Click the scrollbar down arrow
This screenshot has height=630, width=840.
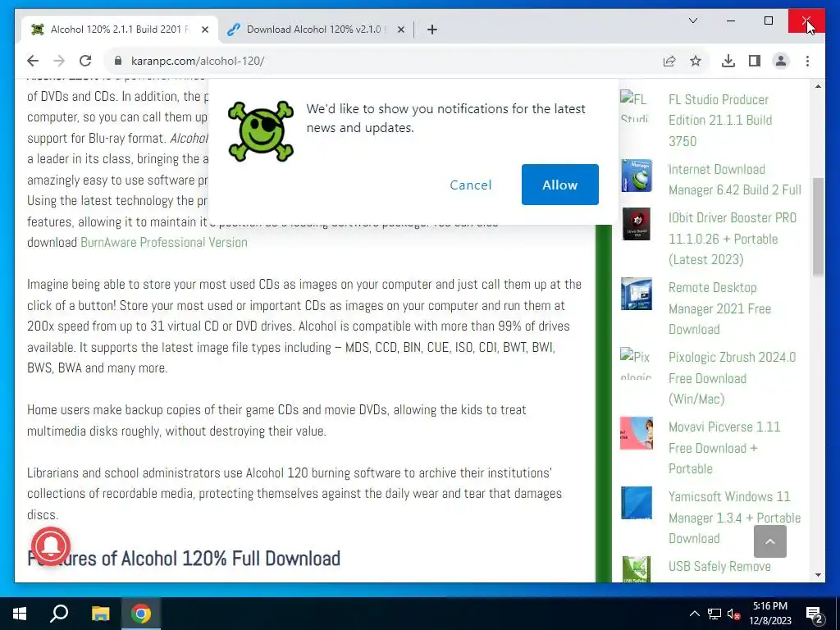pos(818,575)
